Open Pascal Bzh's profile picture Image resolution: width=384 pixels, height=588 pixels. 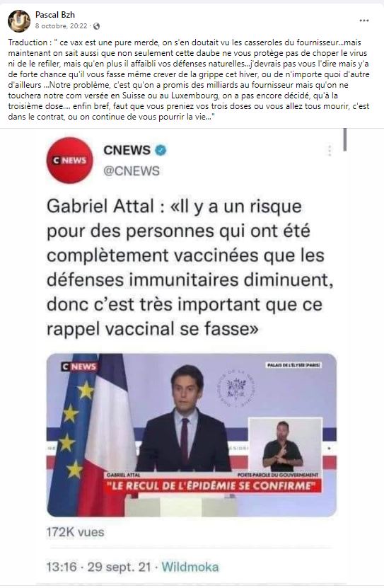click(x=18, y=21)
